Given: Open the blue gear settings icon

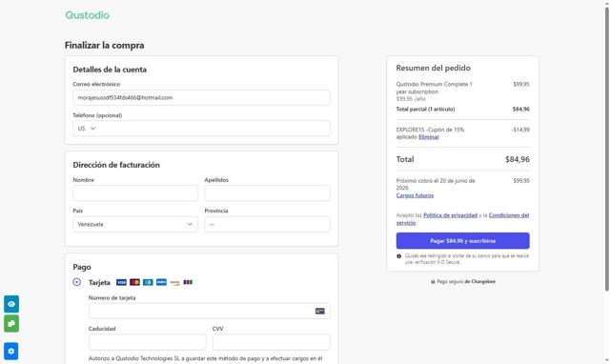Looking at the screenshot, I should point(11,352).
